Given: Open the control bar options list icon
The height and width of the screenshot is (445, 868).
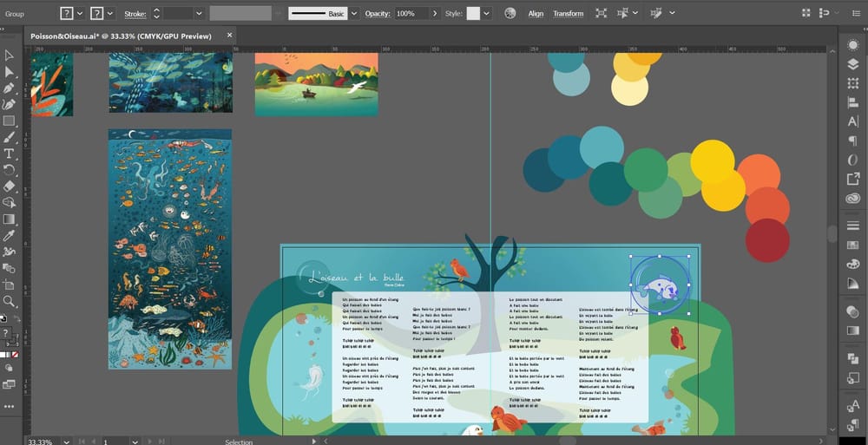Looking at the screenshot, I should pos(856,13).
